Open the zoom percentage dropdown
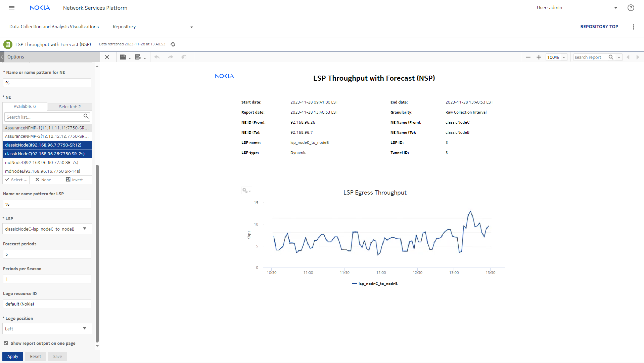Viewport: 644px width, 363px height. (x=564, y=57)
